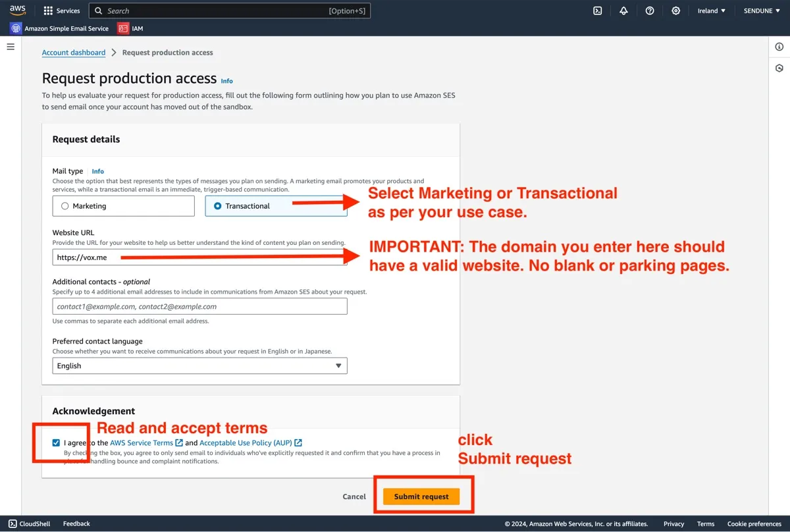Screen dimensions: 790x532
Task: Click the Amazon Simple Email Service shortcut icon
Action: [x=16, y=28]
